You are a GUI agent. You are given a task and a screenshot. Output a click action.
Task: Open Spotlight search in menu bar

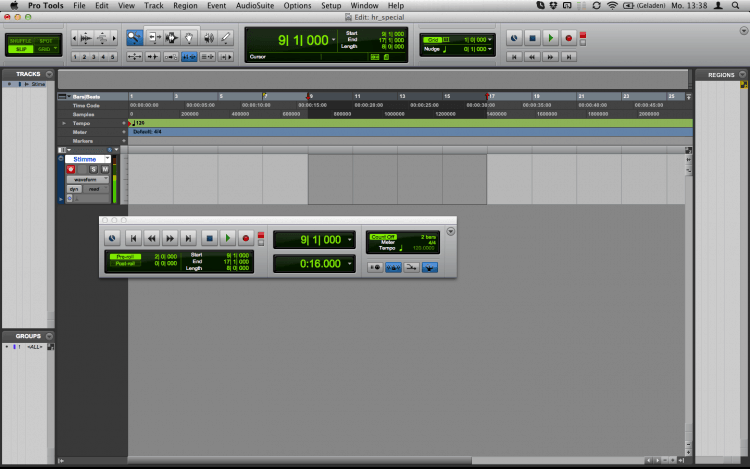735,6
